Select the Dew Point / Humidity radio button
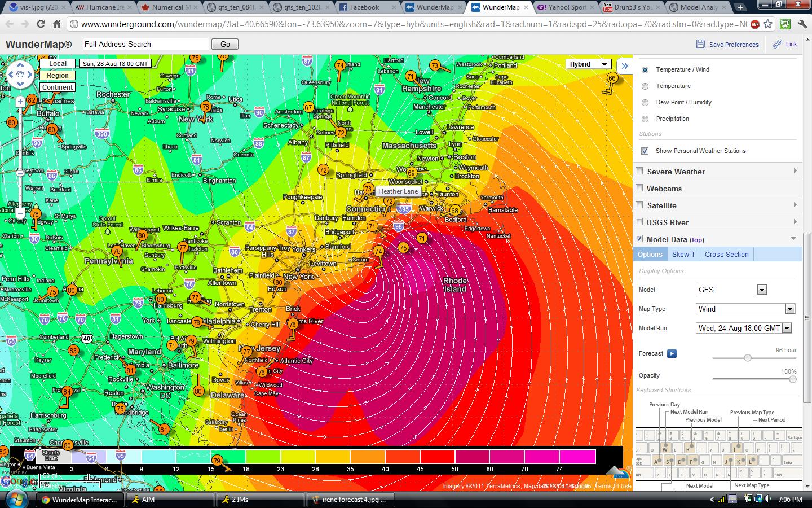Viewport: 812px width, 508px height. click(x=645, y=102)
